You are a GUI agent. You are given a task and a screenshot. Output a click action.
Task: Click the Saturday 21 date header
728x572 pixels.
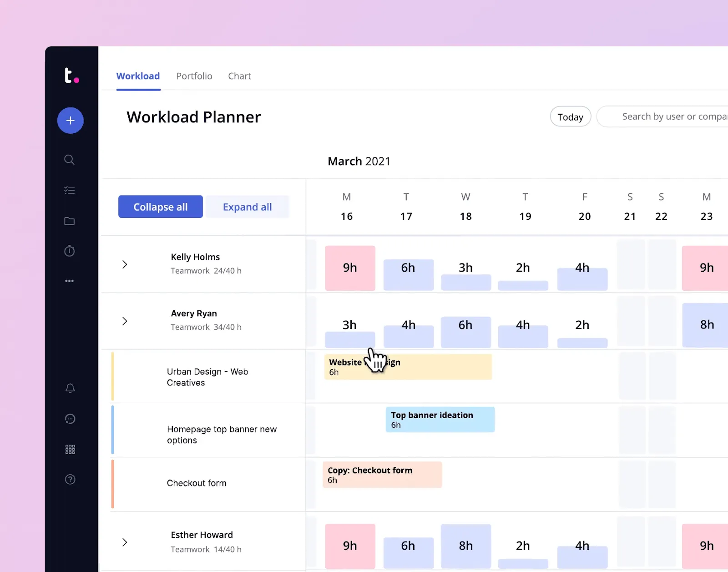[x=630, y=207]
